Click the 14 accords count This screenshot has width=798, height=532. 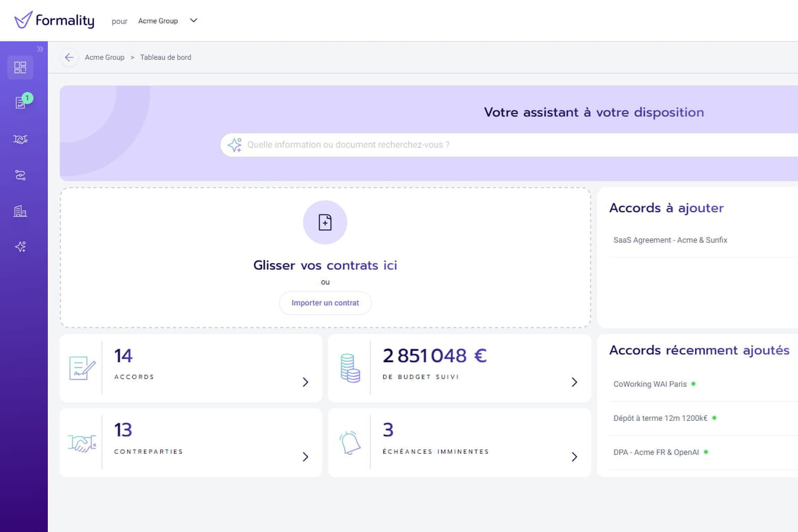click(x=123, y=356)
